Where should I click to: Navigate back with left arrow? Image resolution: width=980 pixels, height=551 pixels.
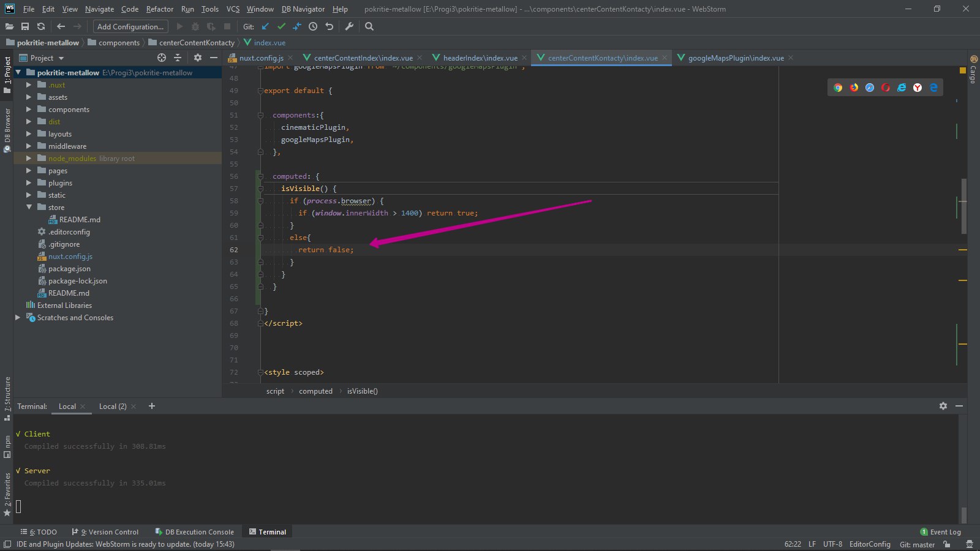pos(61,26)
